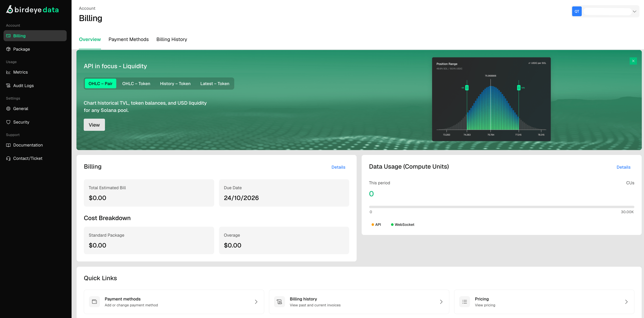Select the Latest – Token option
Screen dimensions: 644x318
215,84
